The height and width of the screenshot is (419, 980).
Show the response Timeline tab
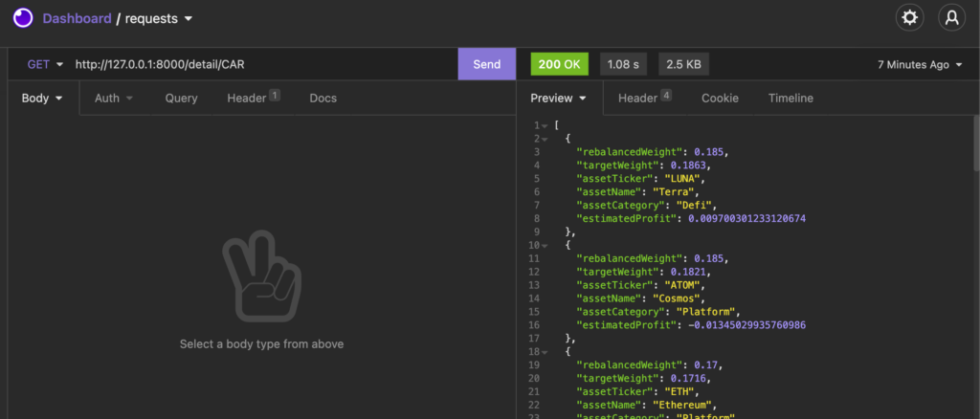(790, 98)
